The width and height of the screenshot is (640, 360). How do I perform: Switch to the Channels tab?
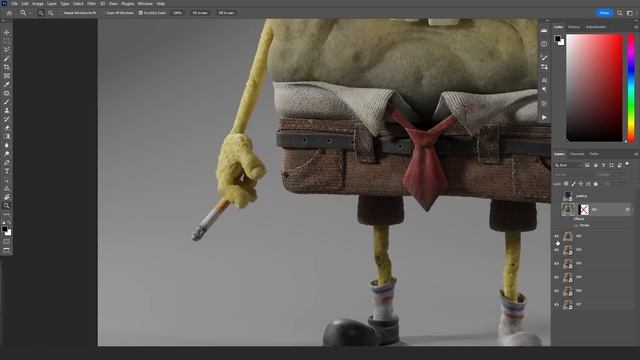pos(577,154)
